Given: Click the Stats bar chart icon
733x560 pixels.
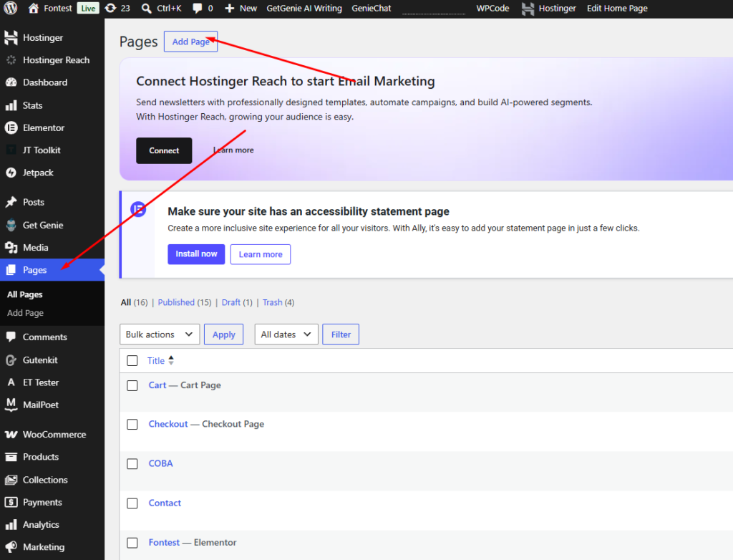Looking at the screenshot, I should click(x=11, y=105).
